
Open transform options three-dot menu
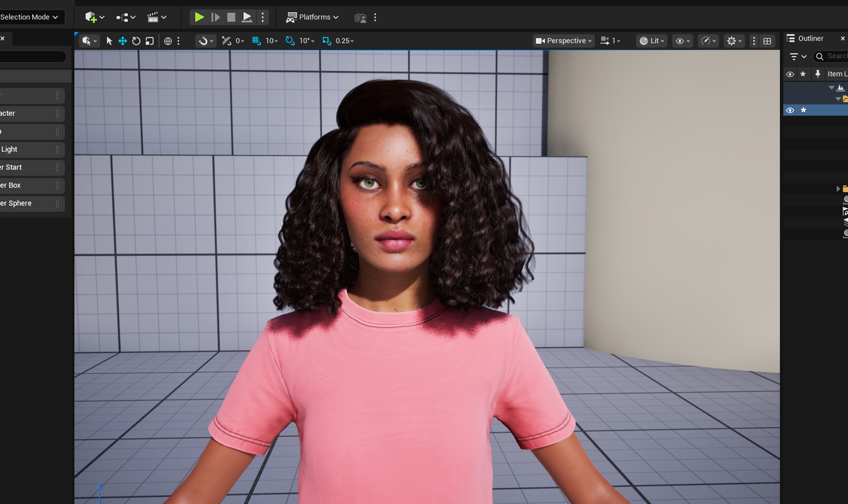click(x=178, y=41)
